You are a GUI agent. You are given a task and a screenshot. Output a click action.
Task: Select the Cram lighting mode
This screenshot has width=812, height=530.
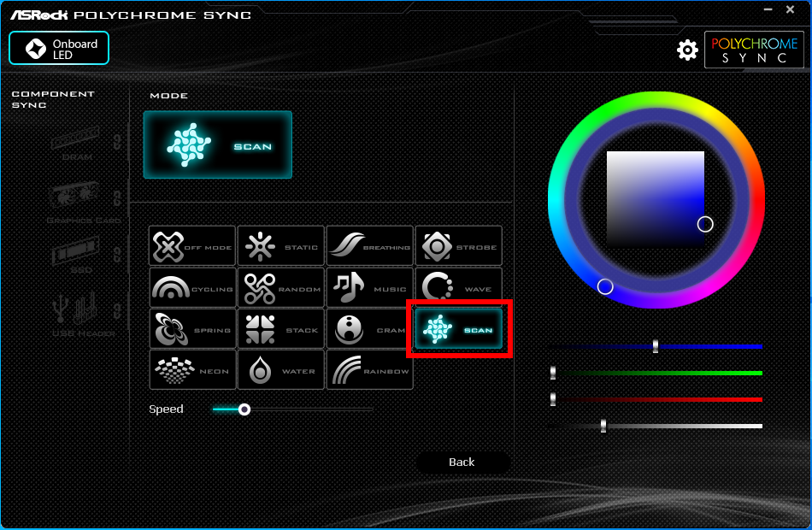pyautogui.click(x=370, y=328)
